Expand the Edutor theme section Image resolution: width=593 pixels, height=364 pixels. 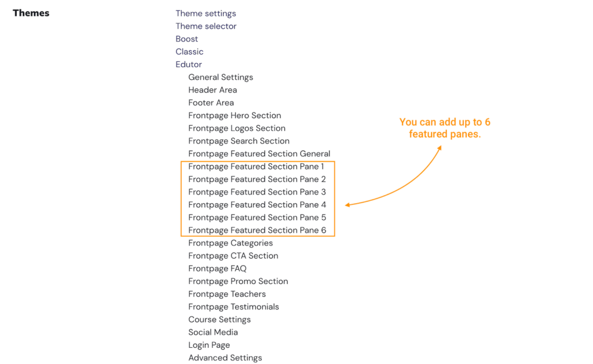pos(188,64)
